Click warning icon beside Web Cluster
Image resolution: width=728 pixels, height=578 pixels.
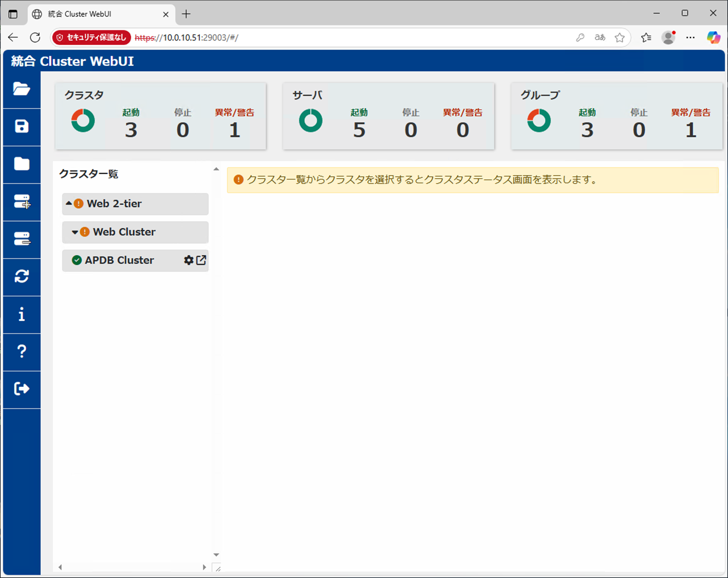tap(85, 232)
